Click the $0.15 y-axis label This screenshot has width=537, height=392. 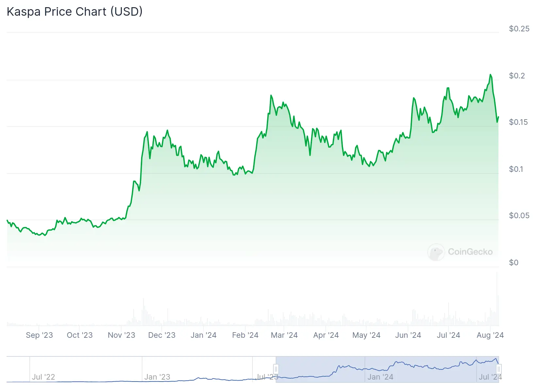tap(518, 122)
